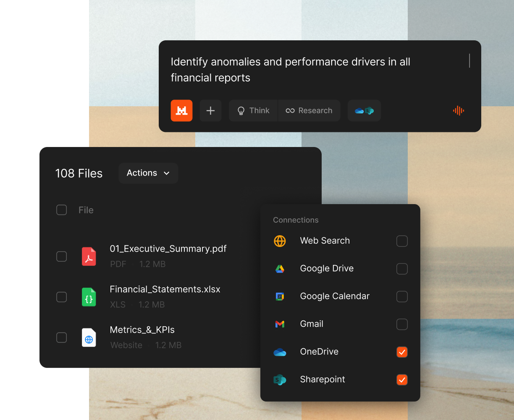Open the Financial_Statements.xlsx file name
The image size is (514, 420).
(165, 289)
